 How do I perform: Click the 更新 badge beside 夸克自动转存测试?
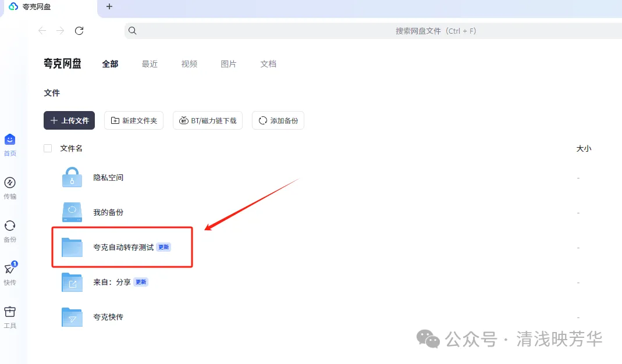pos(164,247)
